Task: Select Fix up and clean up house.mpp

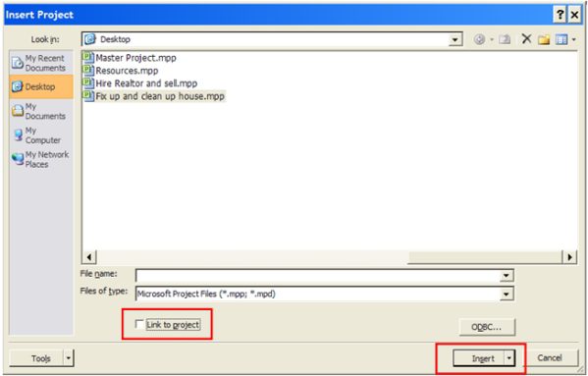Action: pos(154,96)
